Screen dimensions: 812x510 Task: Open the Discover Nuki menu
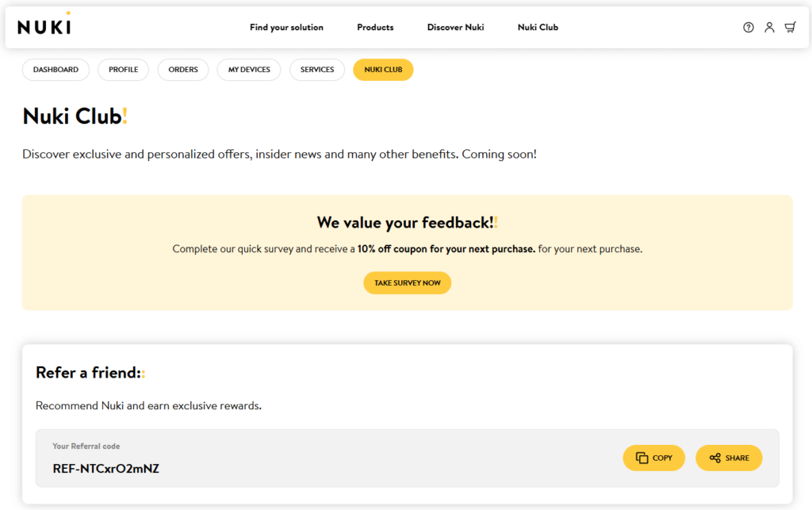(456, 28)
